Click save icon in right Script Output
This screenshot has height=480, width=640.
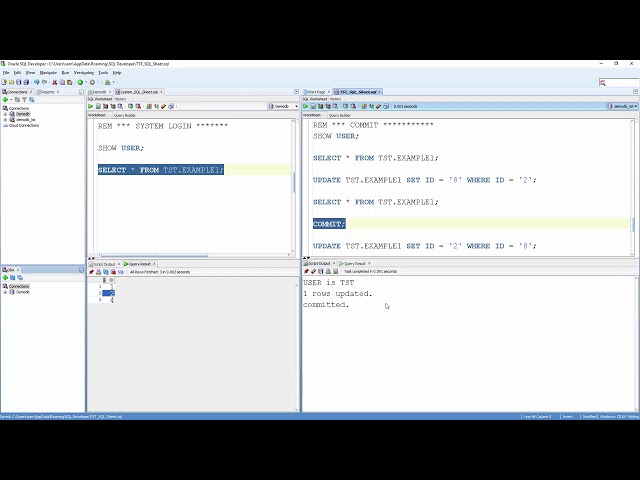point(321,271)
